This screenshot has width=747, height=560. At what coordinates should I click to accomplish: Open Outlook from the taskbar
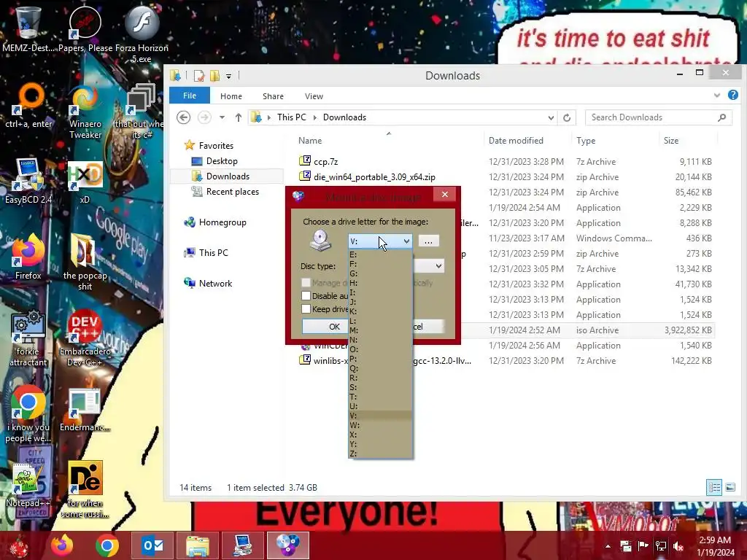pyautogui.click(x=153, y=545)
